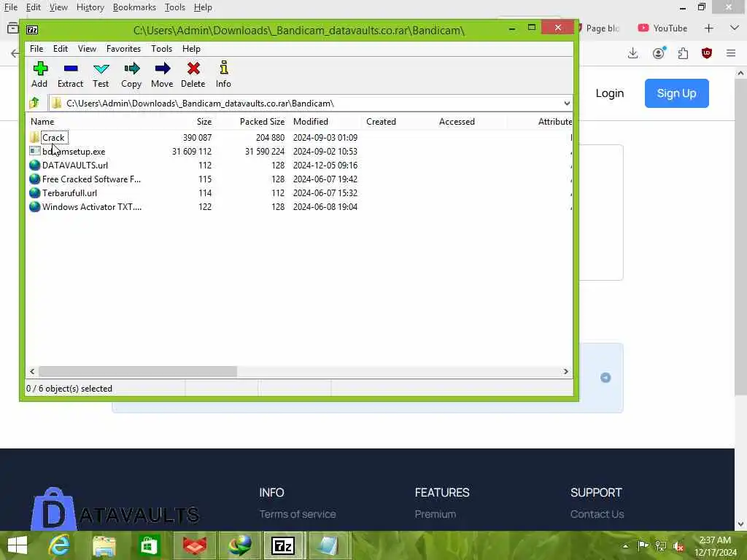Open the 7-Zip View menu
The width and height of the screenshot is (747, 560).
coord(88,49)
